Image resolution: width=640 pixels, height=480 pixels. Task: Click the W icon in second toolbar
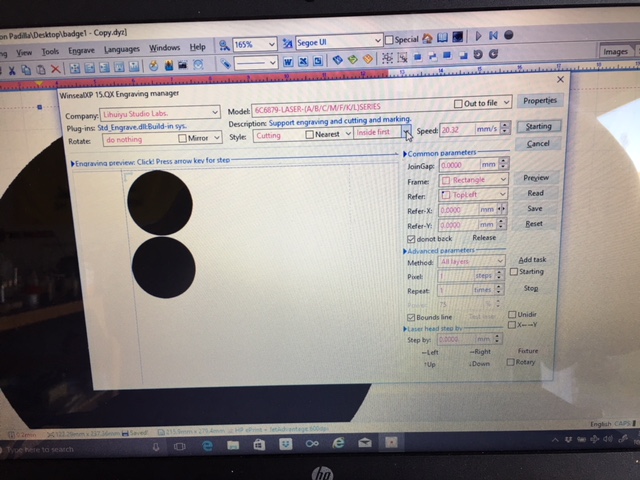tap(288, 62)
